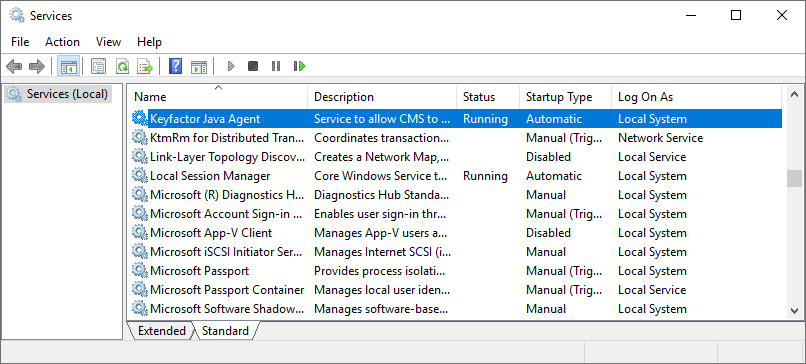Click the Start Service play icon

(x=231, y=66)
